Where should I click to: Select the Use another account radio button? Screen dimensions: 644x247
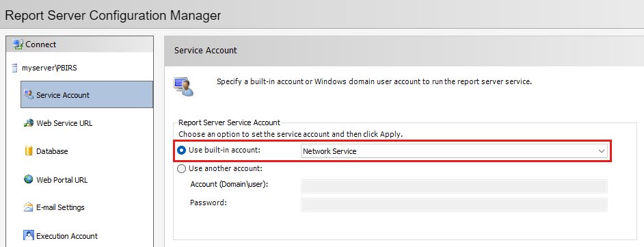pyautogui.click(x=182, y=168)
